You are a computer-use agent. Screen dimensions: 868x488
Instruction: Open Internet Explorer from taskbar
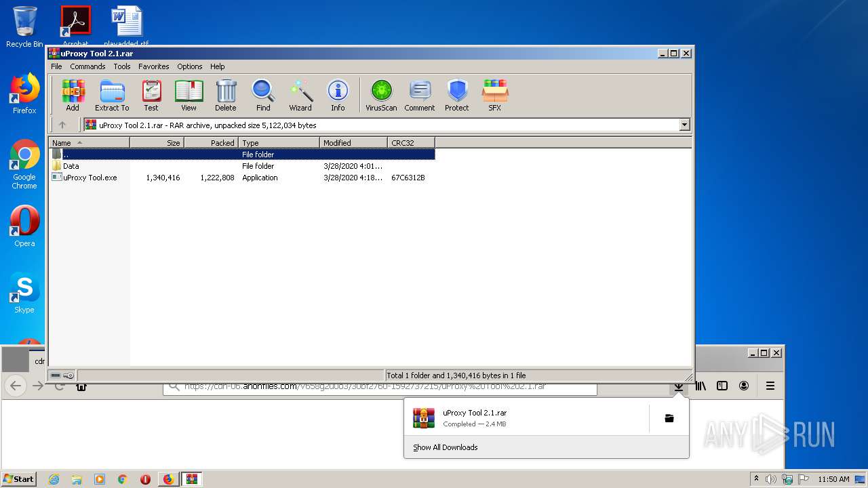tap(54, 479)
